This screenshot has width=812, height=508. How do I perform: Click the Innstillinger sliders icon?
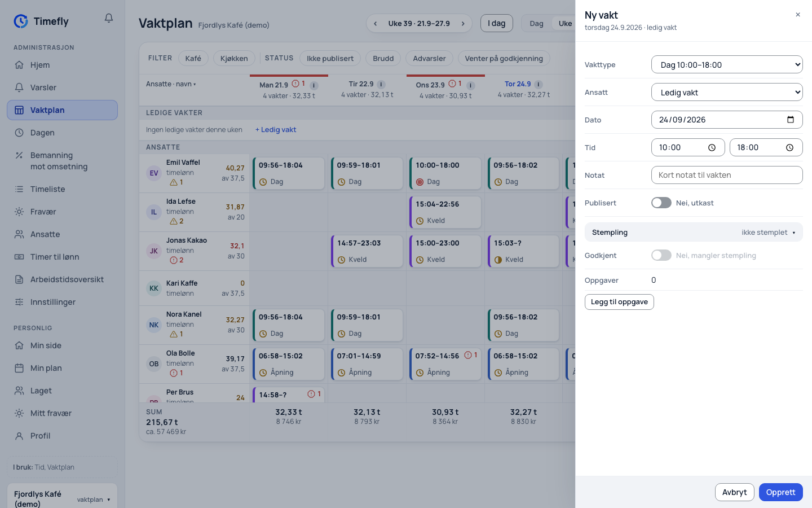[x=19, y=302]
